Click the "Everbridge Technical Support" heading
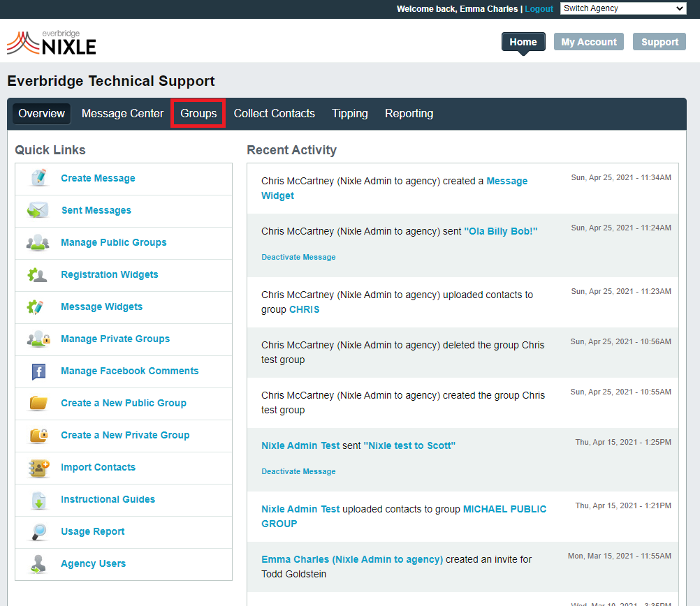The height and width of the screenshot is (606, 700). [x=111, y=81]
